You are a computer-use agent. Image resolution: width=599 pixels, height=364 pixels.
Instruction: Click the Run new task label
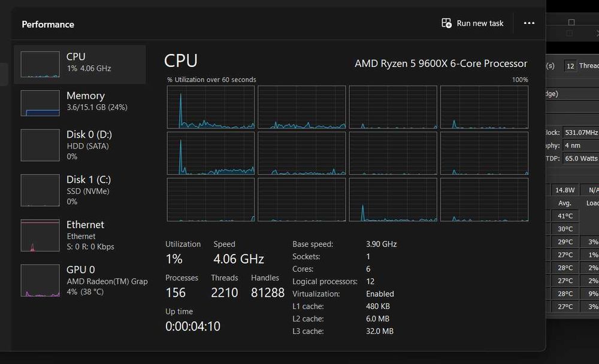[480, 23]
